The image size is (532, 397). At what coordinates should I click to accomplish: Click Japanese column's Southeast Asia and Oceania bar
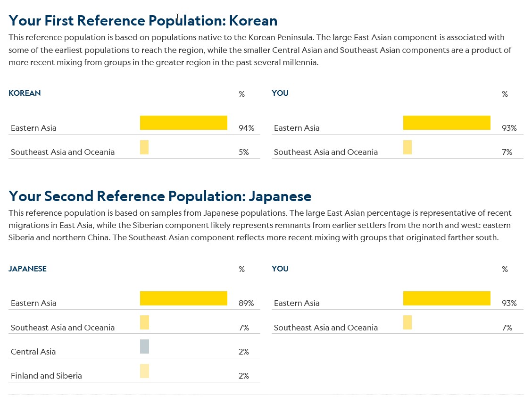point(144,322)
